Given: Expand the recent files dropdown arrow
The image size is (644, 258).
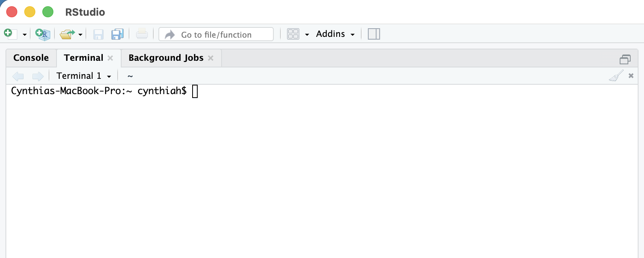Looking at the screenshot, I should point(80,35).
